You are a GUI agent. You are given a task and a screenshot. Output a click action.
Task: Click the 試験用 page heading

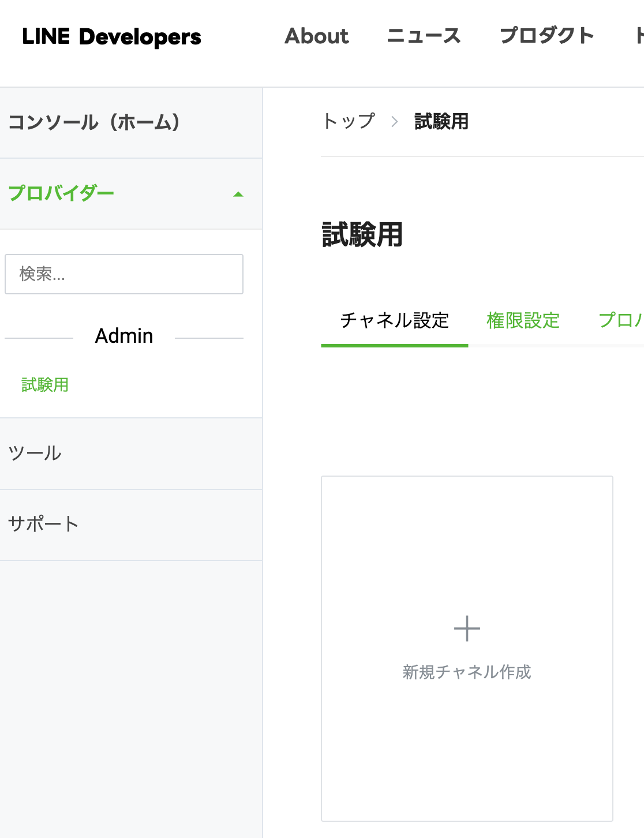[362, 233]
